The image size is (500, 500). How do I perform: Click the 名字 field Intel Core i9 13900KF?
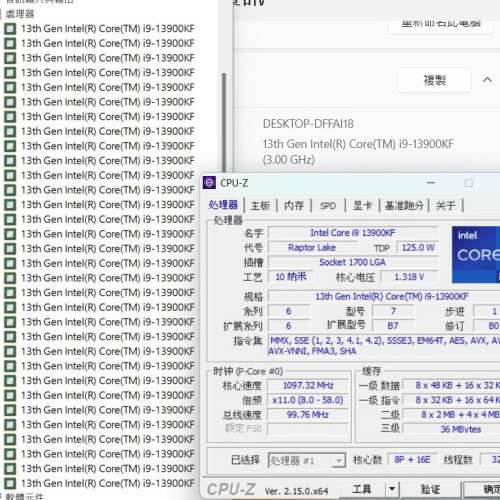[353, 233]
